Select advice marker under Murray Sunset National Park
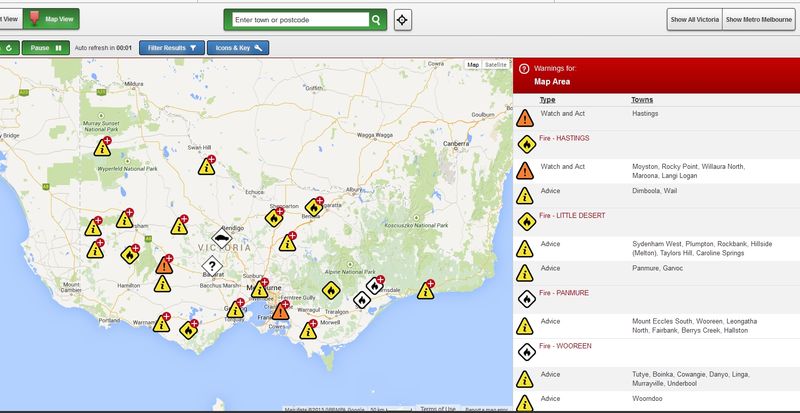This screenshot has width=800, height=413. (102, 148)
